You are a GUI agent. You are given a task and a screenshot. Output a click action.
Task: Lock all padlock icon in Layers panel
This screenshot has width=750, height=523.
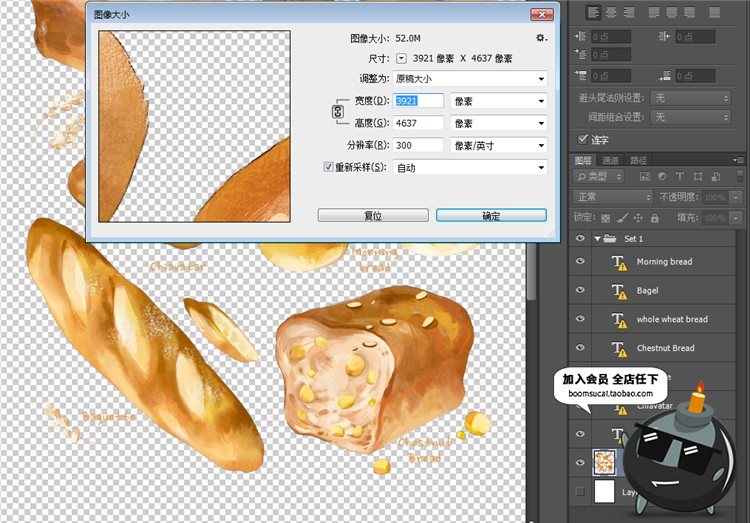(655, 218)
